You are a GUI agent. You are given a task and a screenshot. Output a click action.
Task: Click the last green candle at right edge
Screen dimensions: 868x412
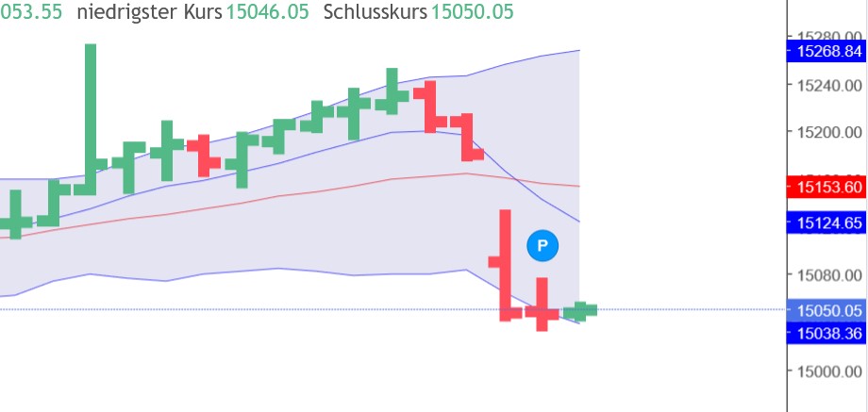[581, 311]
